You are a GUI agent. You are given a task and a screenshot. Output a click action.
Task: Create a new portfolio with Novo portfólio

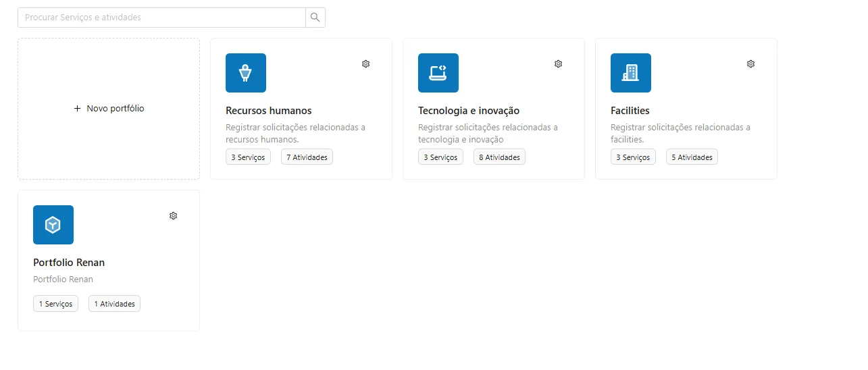pos(109,109)
